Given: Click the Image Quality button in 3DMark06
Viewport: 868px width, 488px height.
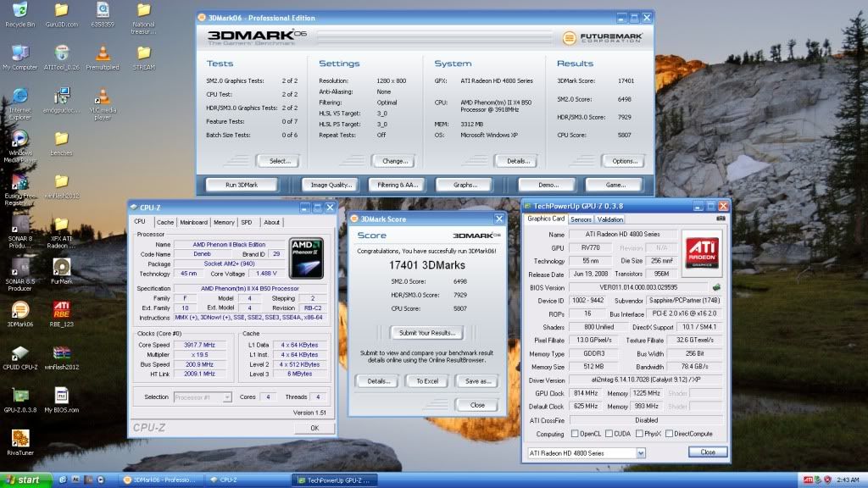Looking at the screenshot, I should (x=331, y=185).
